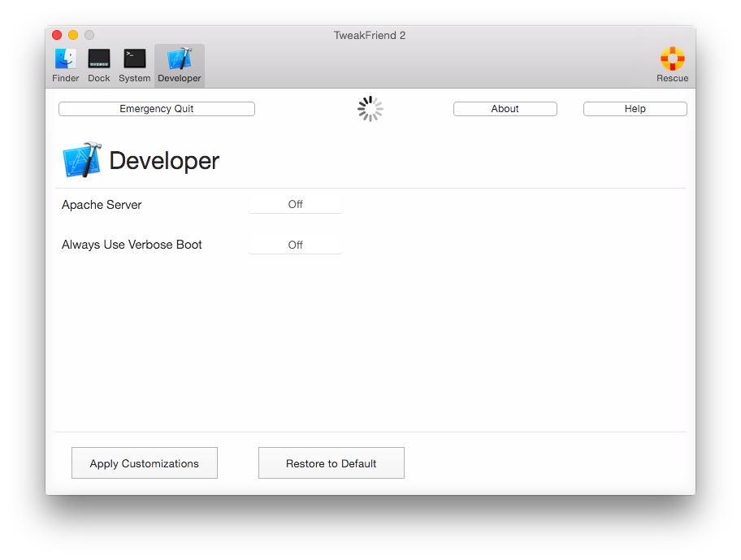Viewport: 741px width, 560px height.
Task: Switch to the Dock tweaks section
Action: [x=99, y=66]
